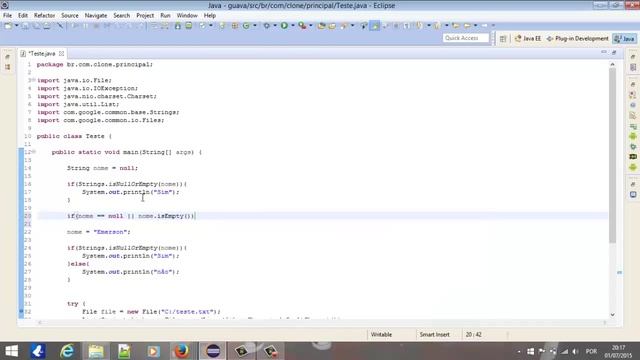Close the Teste.java editor tab

click(61, 53)
